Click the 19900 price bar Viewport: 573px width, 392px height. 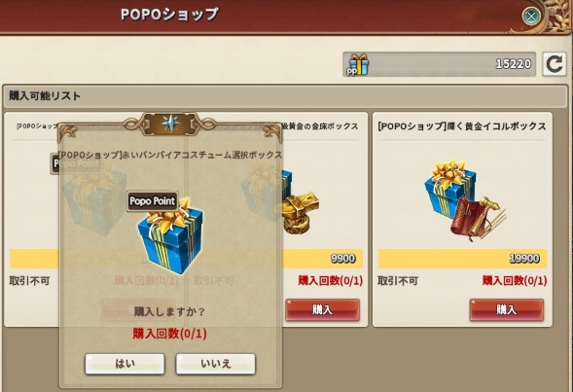click(463, 259)
